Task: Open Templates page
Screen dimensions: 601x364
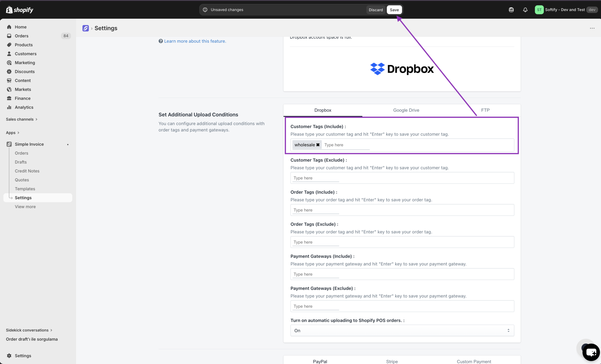Action: [x=25, y=189]
